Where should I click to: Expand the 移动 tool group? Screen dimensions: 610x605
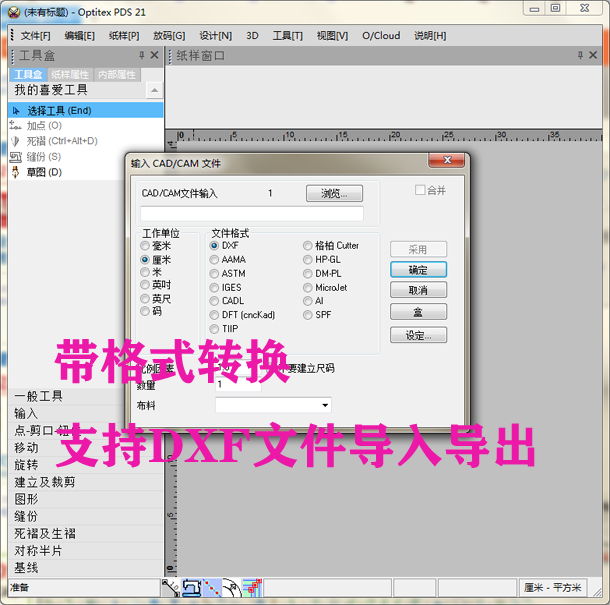85,448
